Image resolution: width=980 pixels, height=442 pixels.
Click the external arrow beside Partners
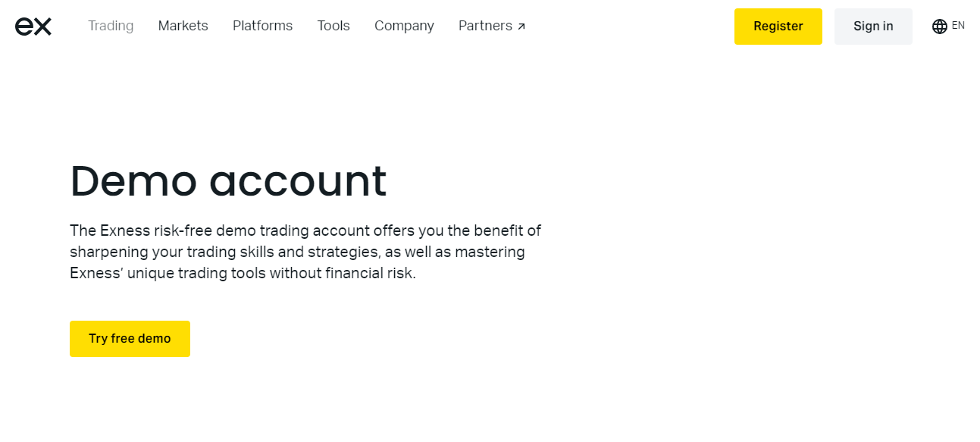pyautogui.click(x=521, y=27)
